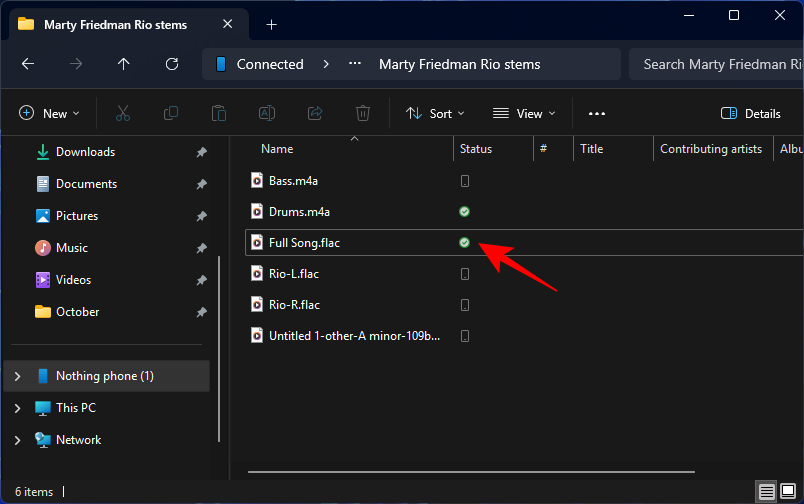Add a new tab with plus button
This screenshot has width=804, height=504.
(x=271, y=24)
